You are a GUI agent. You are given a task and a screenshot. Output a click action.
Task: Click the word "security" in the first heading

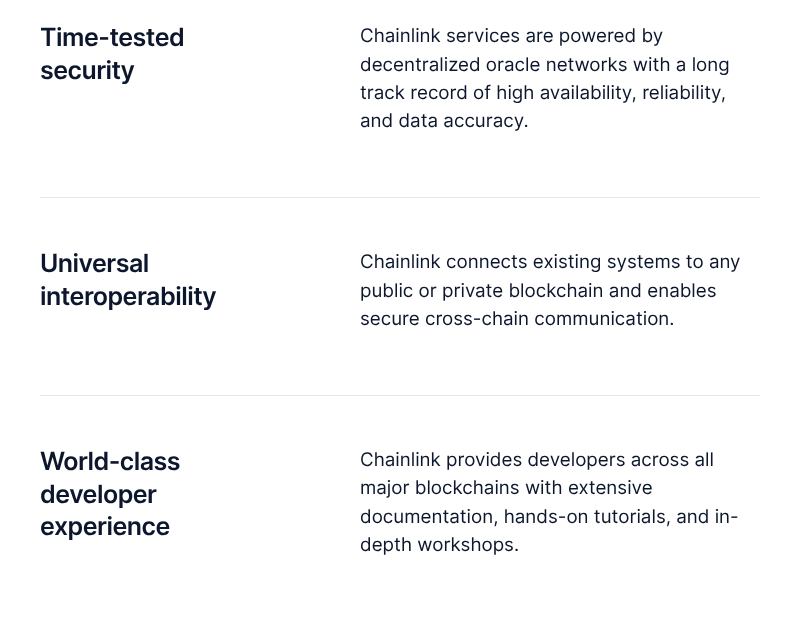[x=87, y=71]
